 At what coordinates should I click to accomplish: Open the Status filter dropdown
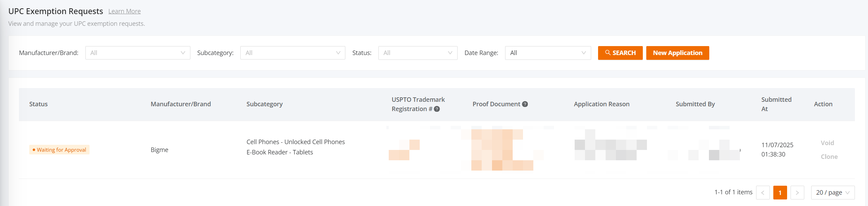(x=417, y=53)
